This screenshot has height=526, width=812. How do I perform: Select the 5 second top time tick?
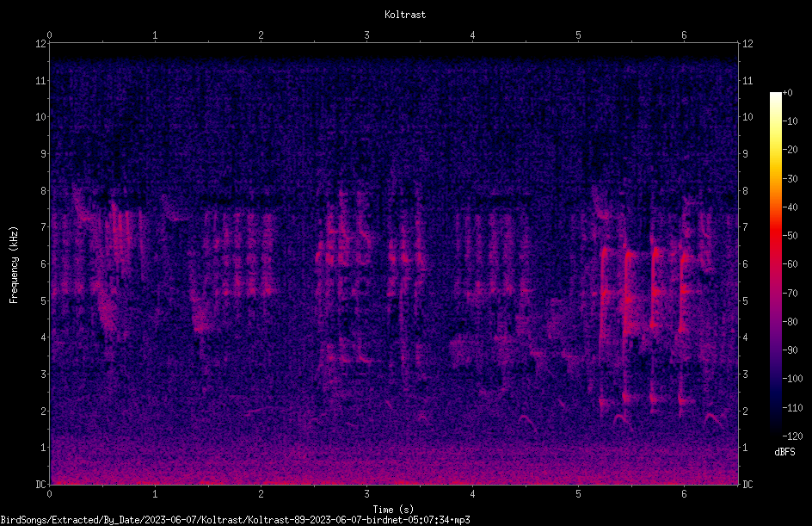[578, 35]
